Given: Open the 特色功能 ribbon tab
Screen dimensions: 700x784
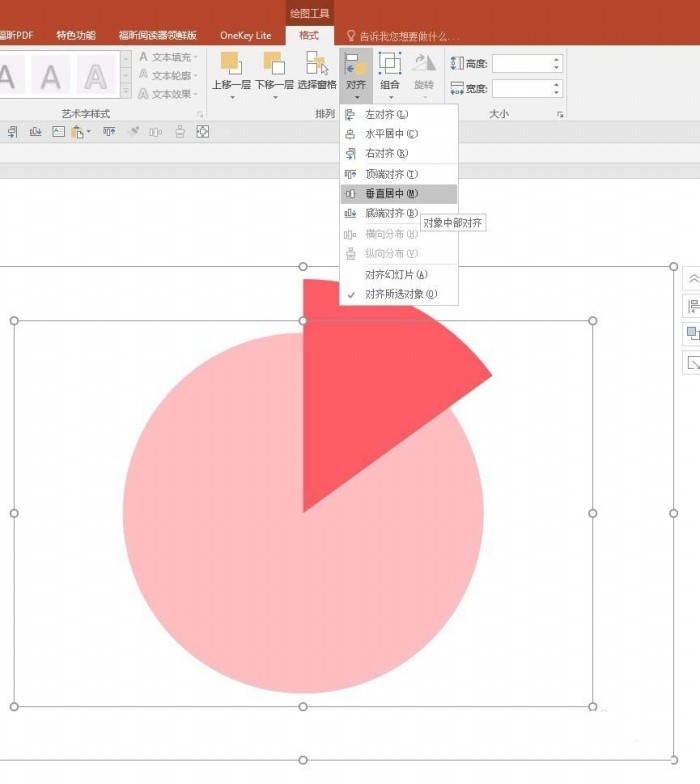Looking at the screenshot, I should click(x=76, y=36).
